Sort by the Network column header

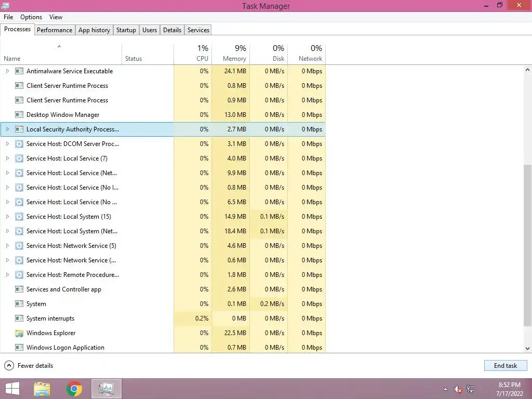307,54
